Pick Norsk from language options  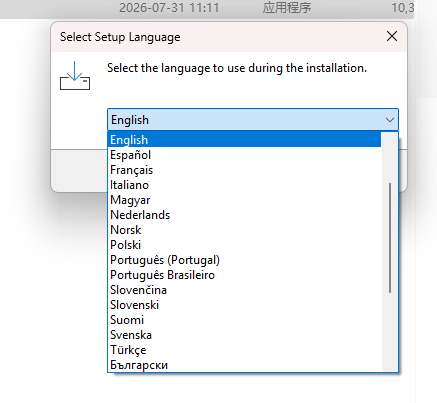(x=244, y=230)
